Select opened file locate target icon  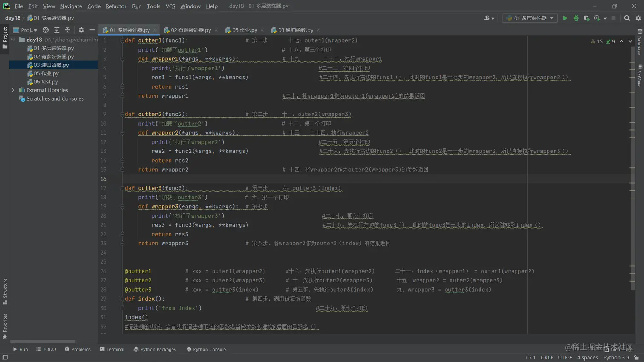[46, 30]
